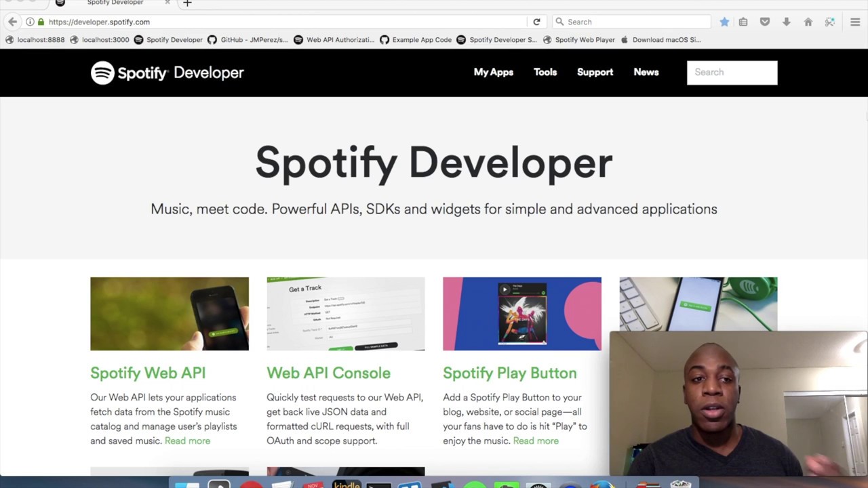Viewport: 868px width, 488px height.
Task: Open News in the navigation
Action: point(646,72)
